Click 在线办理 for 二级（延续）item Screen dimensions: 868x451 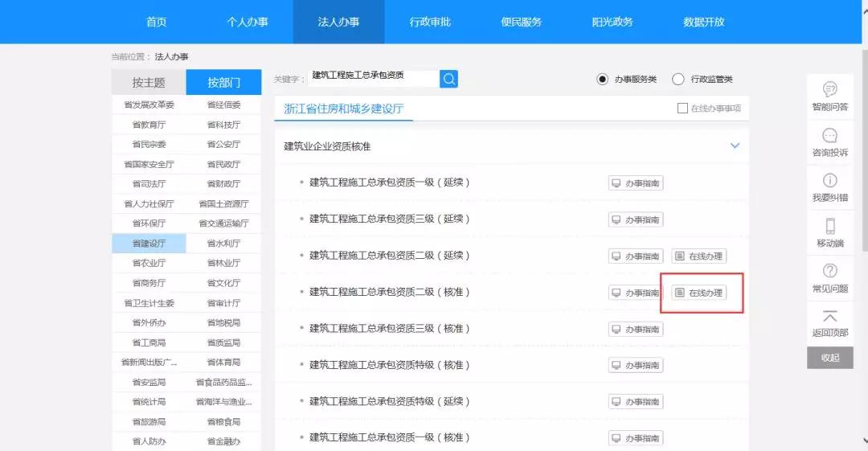click(x=699, y=256)
